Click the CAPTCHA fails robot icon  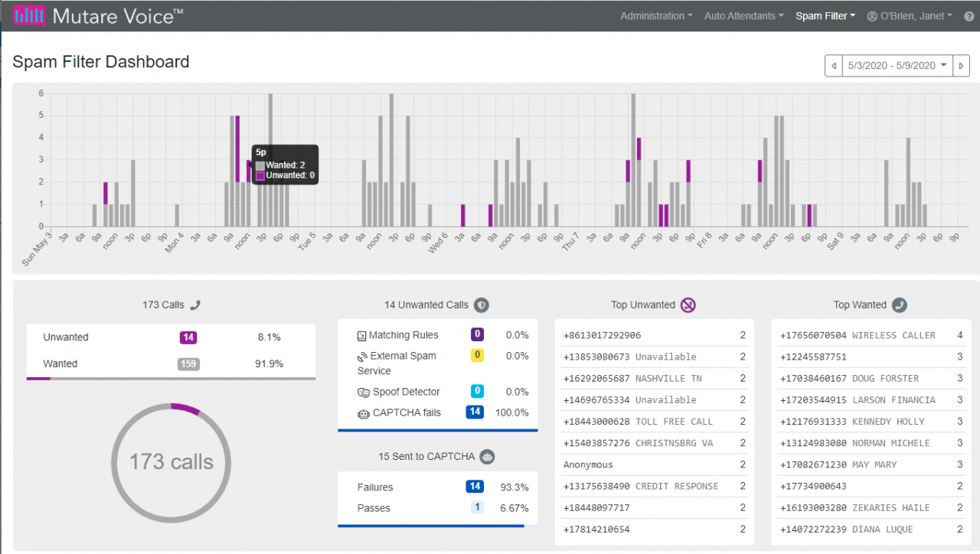(x=364, y=413)
